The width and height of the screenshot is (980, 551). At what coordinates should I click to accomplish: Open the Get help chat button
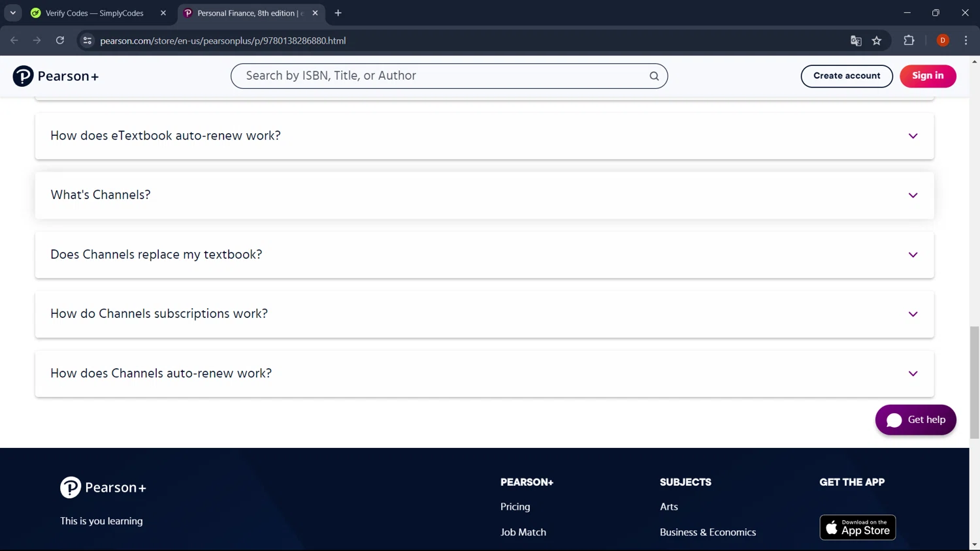[915, 420]
